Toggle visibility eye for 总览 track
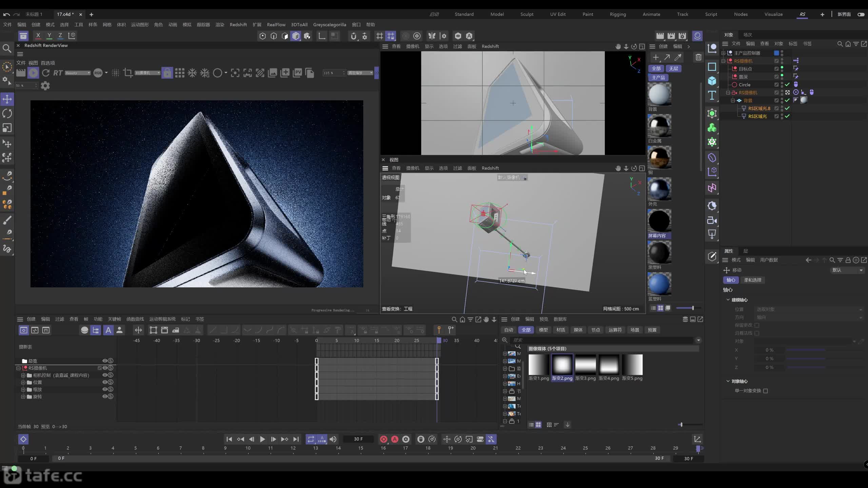The width and height of the screenshot is (868, 488). (105, 361)
